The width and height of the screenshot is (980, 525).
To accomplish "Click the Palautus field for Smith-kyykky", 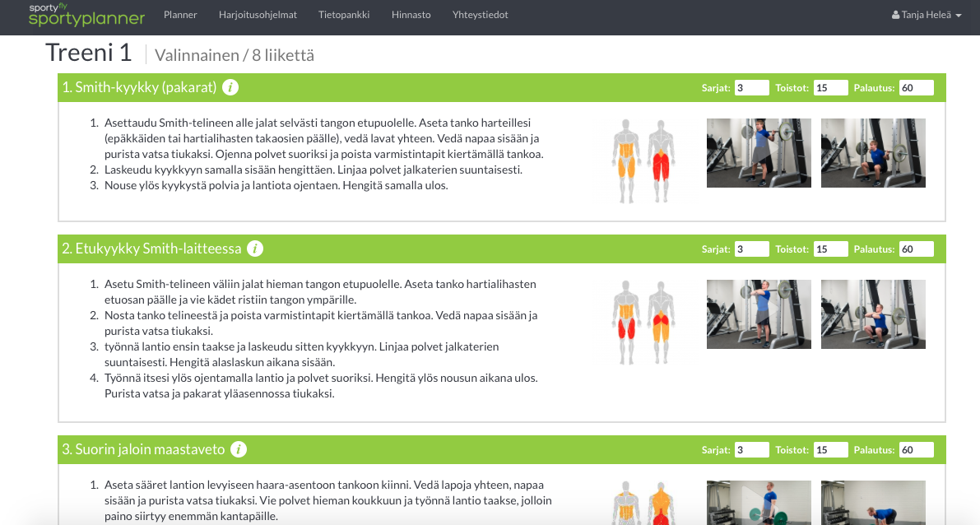I will click(x=917, y=87).
